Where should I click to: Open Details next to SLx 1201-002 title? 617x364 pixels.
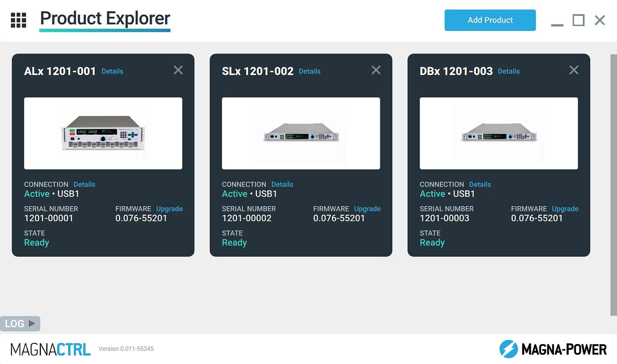[310, 71]
